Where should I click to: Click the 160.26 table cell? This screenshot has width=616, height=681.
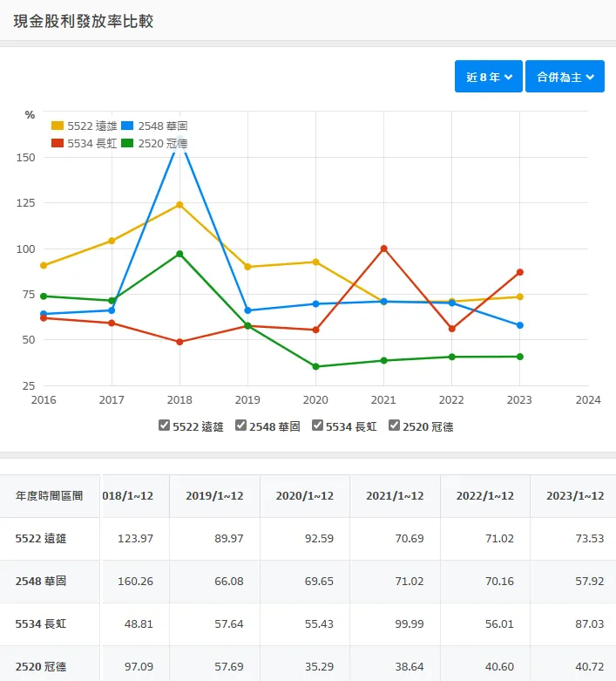(x=135, y=581)
